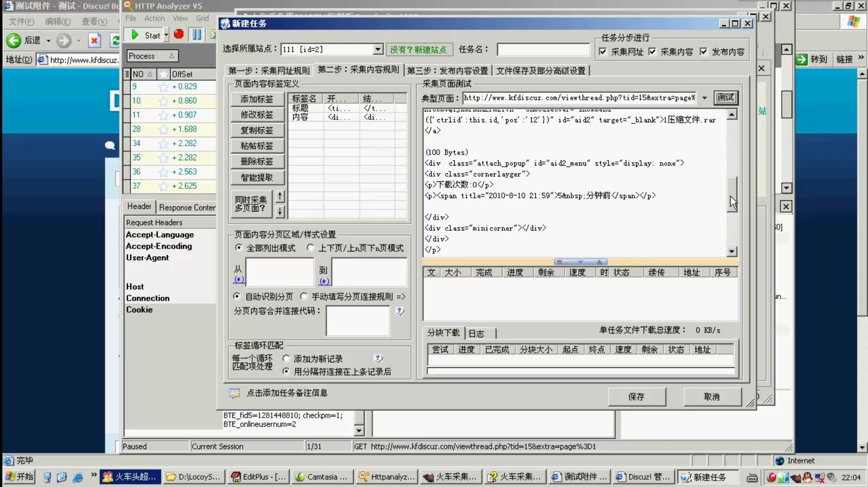This screenshot has height=487, width=868.
Task: Open 第一步：采集网址规则 tab
Action: click(268, 70)
